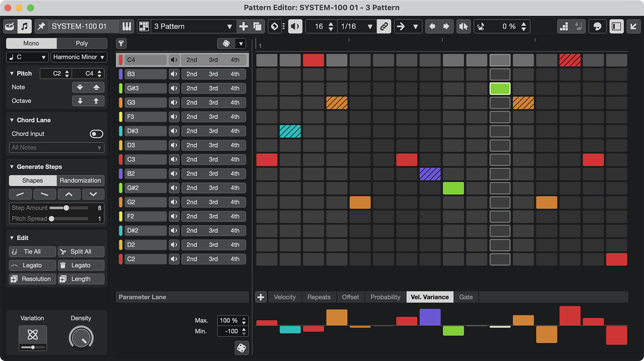
Task: Toggle the left zone panel layout icon
Action: 616,26
